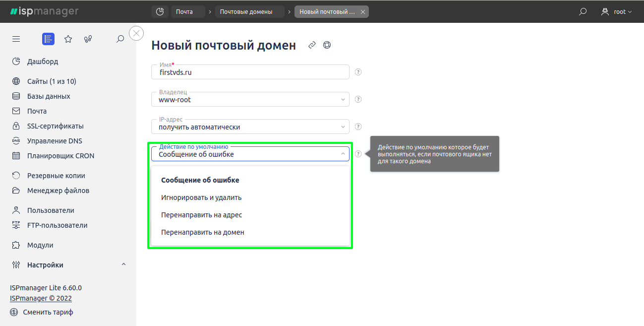Open the recent footsteps icon
644x326 pixels.
pos(88,39)
